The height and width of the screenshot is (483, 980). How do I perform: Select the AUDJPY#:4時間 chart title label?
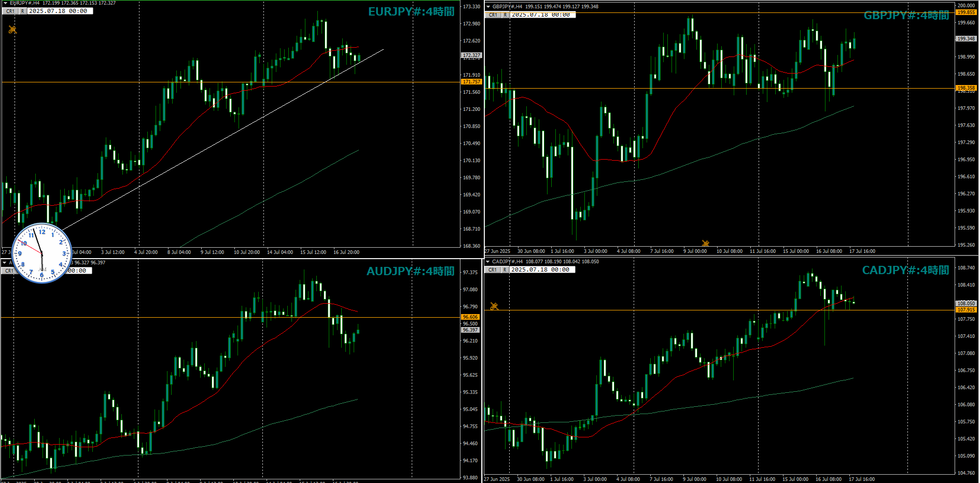pyautogui.click(x=410, y=271)
